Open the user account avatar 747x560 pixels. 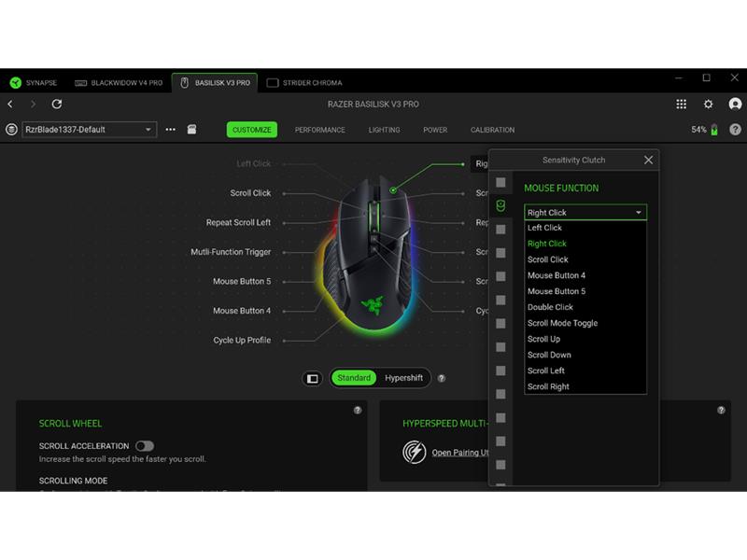pos(735,104)
